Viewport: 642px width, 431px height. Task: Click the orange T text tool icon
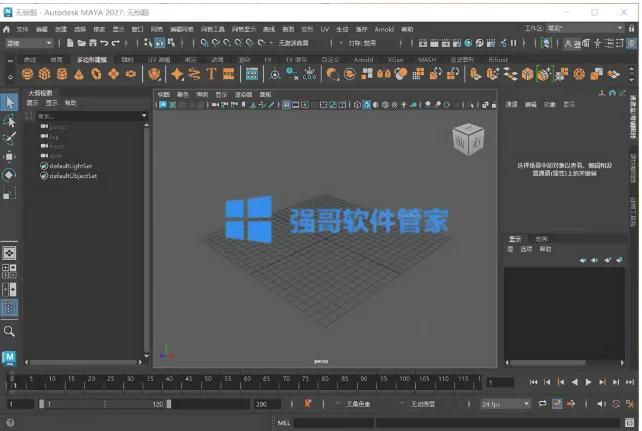coord(211,74)
